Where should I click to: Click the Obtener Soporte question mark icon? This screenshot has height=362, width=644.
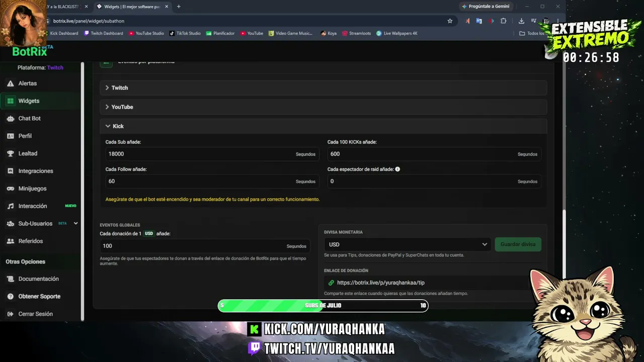(10, 297)
